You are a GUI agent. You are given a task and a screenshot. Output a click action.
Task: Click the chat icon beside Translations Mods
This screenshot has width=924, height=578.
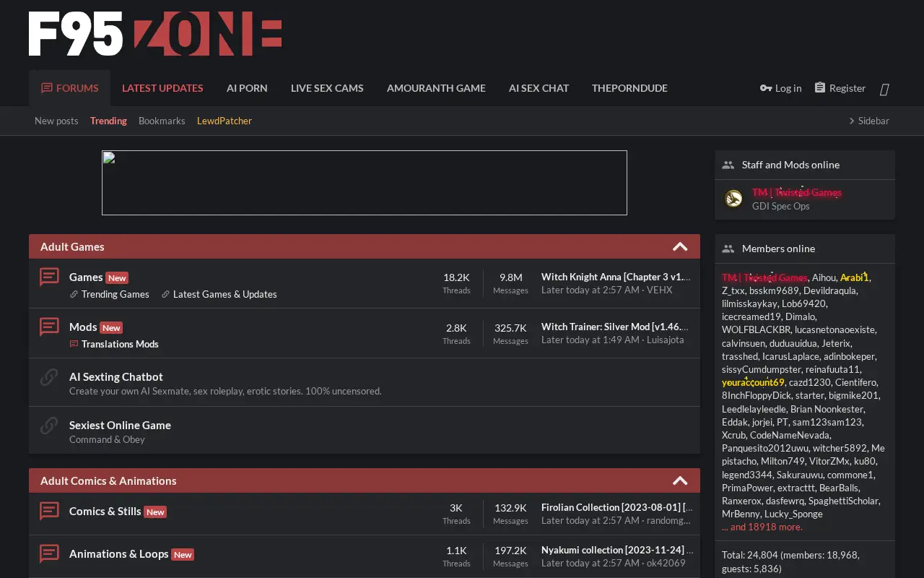click(74, 344)
